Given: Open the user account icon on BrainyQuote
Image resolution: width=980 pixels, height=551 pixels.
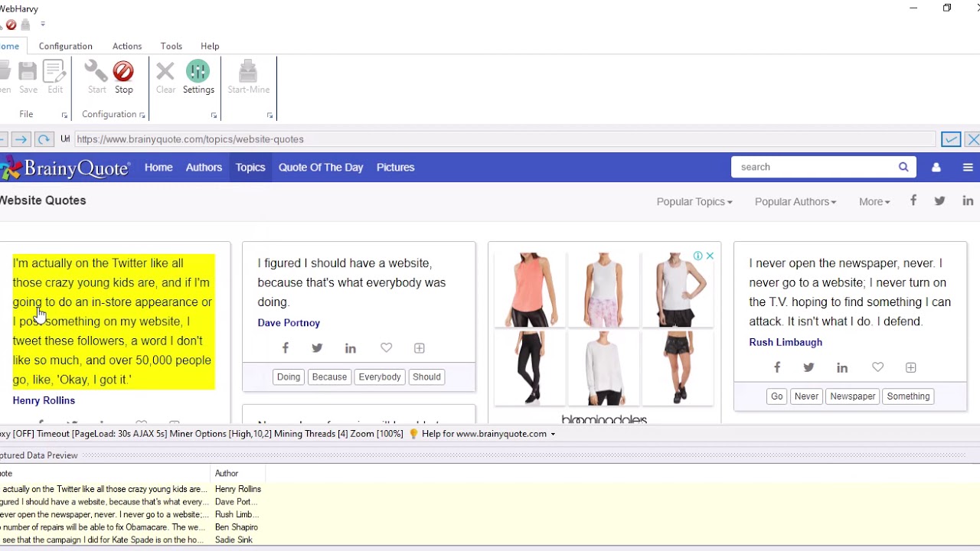Looking at the screenshot, I should click(x=936, y=168).
